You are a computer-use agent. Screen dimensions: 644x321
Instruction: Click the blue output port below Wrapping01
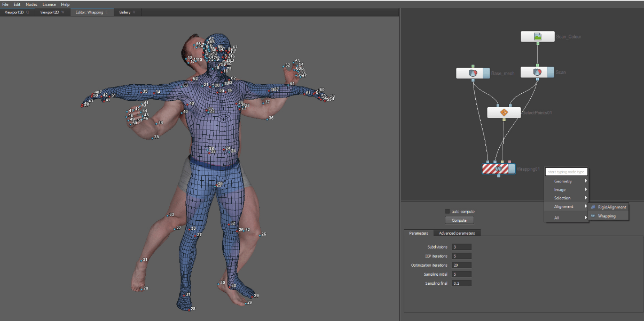click(499, 175)
